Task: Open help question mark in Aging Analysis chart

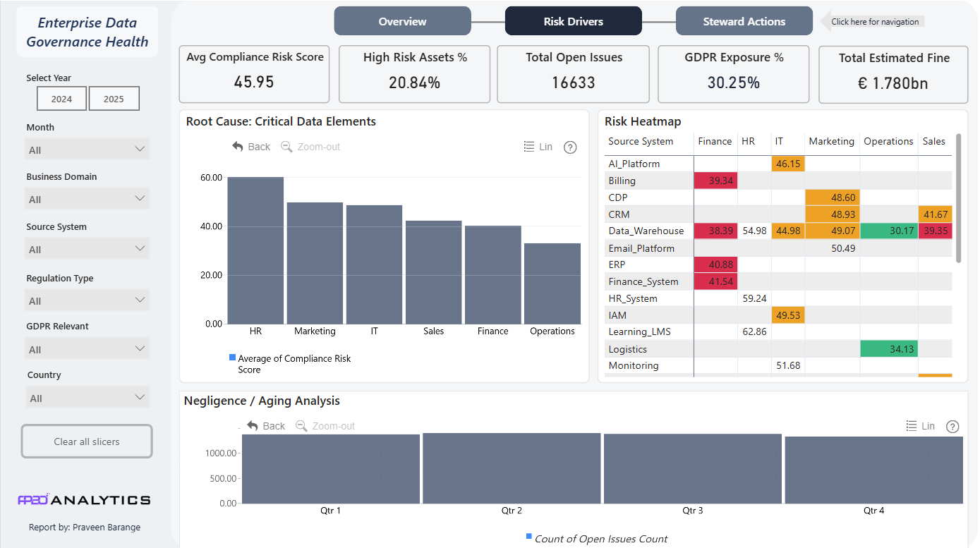Action: click(952, 427)
